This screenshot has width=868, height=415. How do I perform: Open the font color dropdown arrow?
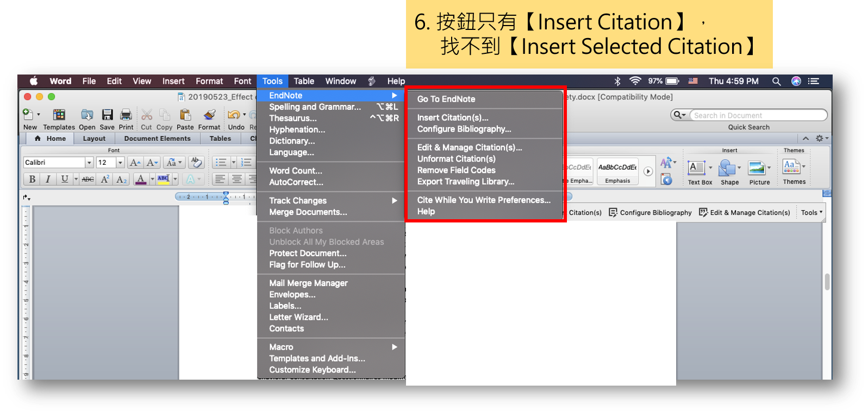(x=152, y=179)
